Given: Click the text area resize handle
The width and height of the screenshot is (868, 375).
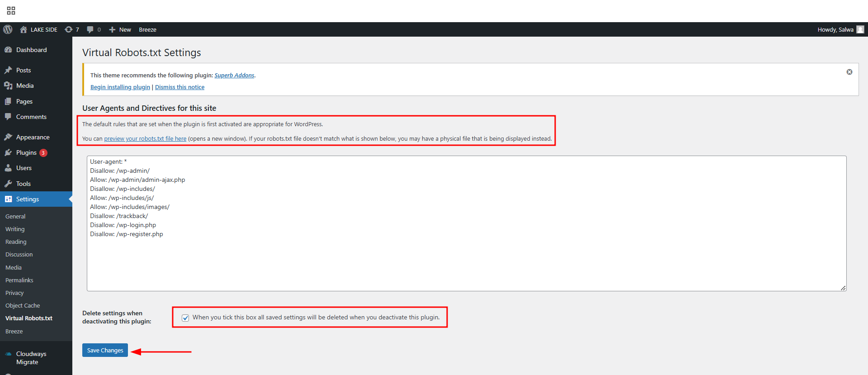Looking at the screenshot, I should coord(843,288).
